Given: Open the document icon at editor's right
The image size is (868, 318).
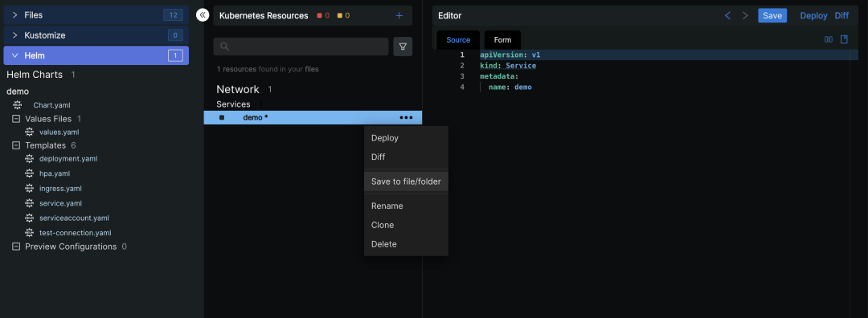Looking at the screenshot, I should click(x=844, y=39).
